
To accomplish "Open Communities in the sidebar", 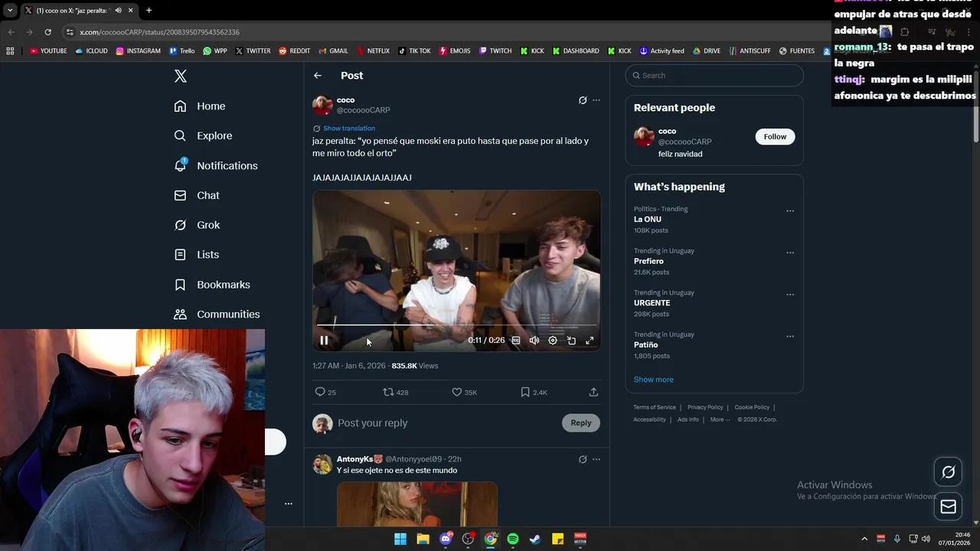I will point(217,315).
